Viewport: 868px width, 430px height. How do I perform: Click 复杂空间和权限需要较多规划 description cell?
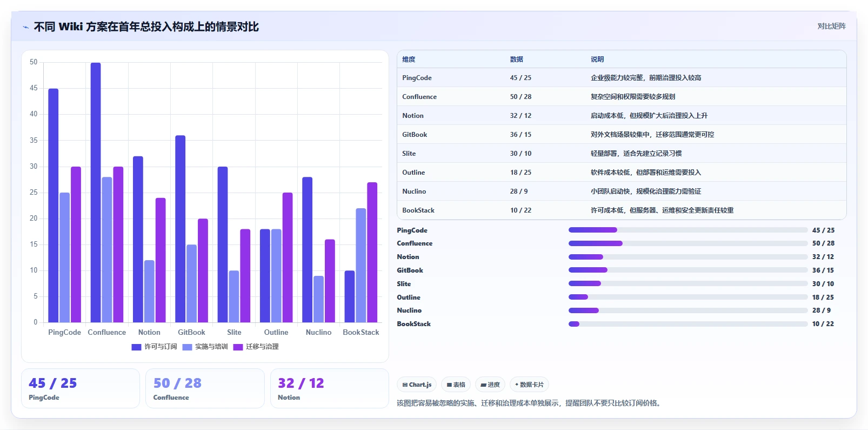click(x=633, y=97)
